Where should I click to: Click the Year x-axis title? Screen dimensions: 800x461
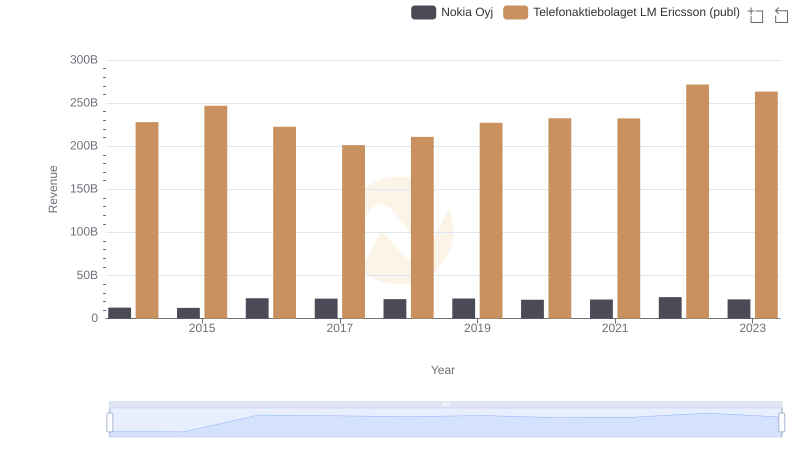coord(443,370)
